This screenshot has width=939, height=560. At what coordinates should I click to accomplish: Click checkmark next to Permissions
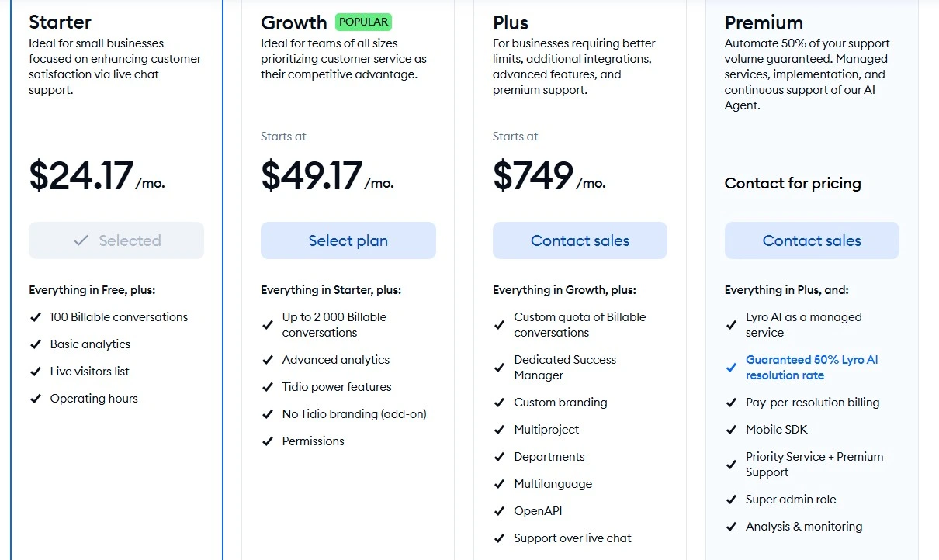tap(267, 441)
